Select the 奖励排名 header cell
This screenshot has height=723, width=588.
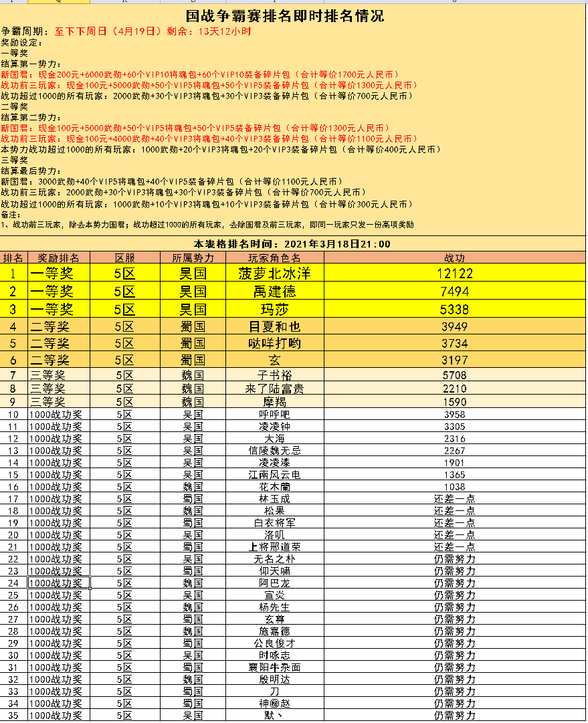coord(59,257)
